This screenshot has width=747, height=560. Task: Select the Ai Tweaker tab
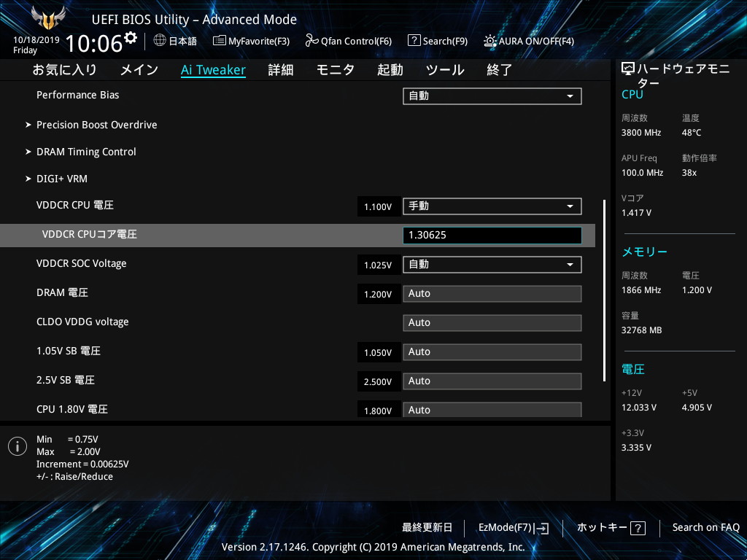(x=214, y=70)
